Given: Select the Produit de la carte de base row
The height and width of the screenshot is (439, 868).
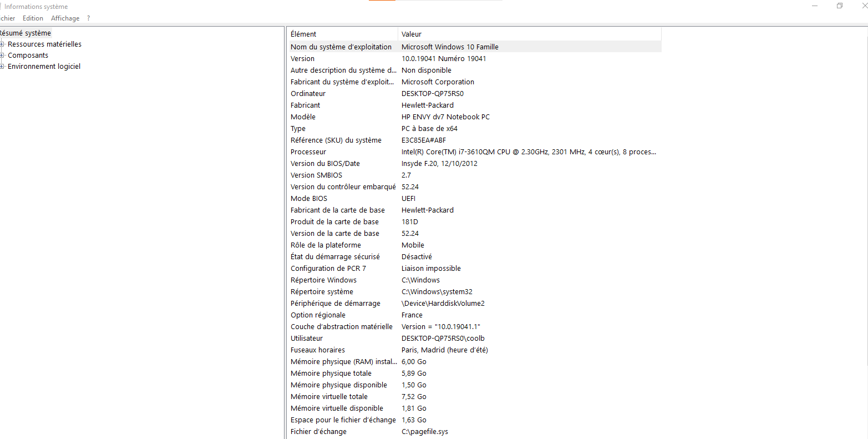Looking at the screenshot, I should (474, 222).
